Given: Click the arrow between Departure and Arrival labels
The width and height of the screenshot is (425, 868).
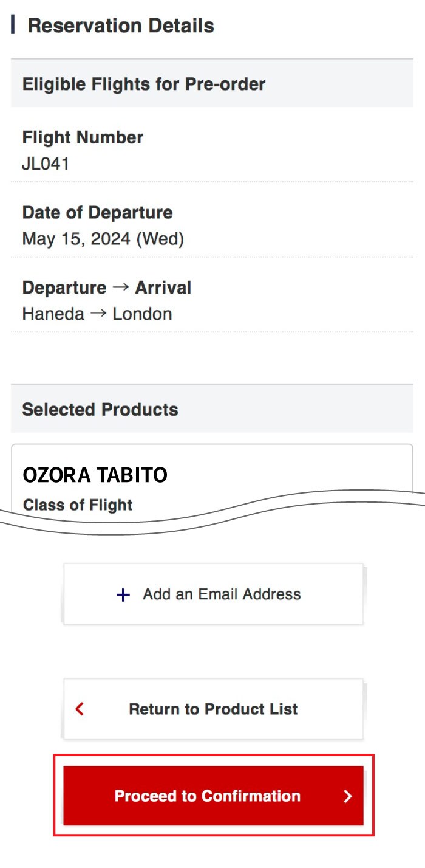Looking at the screenshot, I should click(121, 288).
